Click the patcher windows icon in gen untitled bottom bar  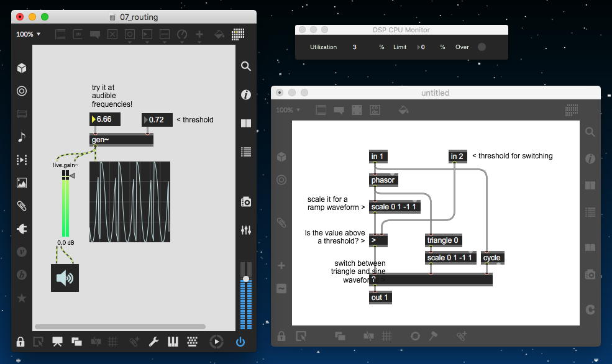coord(340,336)
